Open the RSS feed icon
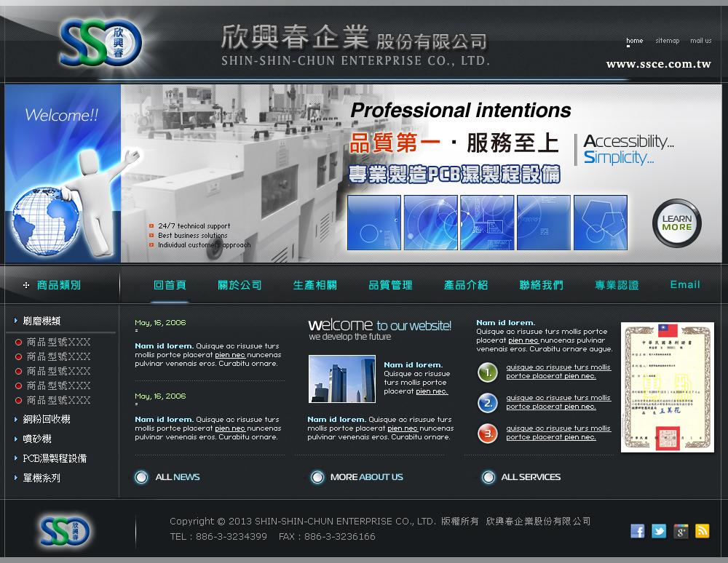This screenshot has width=728, height=563. (x=702, y=531)
